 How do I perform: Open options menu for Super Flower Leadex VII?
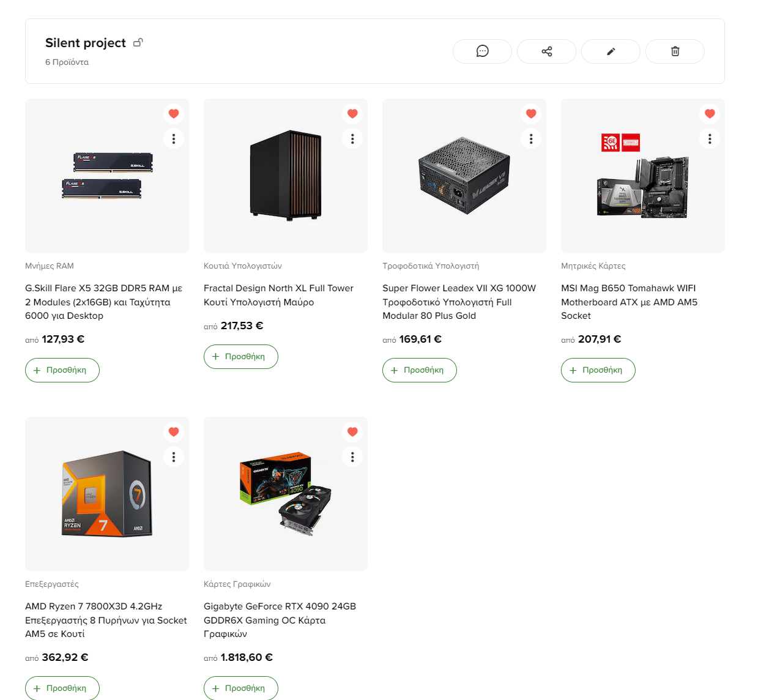[x=531, y=139]
